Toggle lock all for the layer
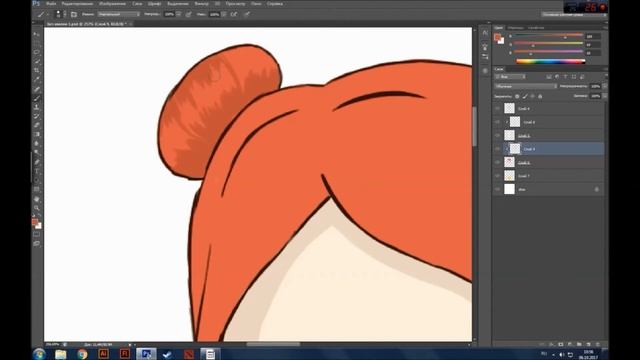This screenshot has height=360, width=640. pyautogui.click(x=540, y=96)
